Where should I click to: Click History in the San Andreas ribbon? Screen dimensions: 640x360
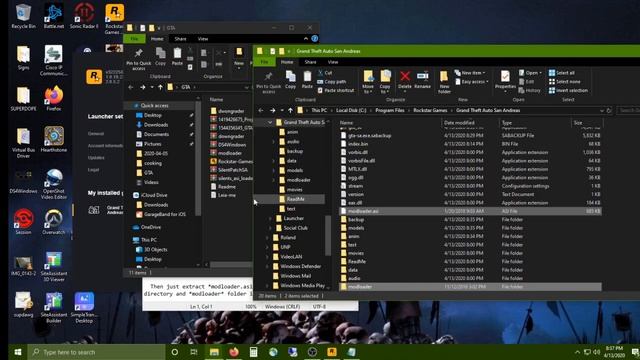pyautogui.click(x=529, y=90)
